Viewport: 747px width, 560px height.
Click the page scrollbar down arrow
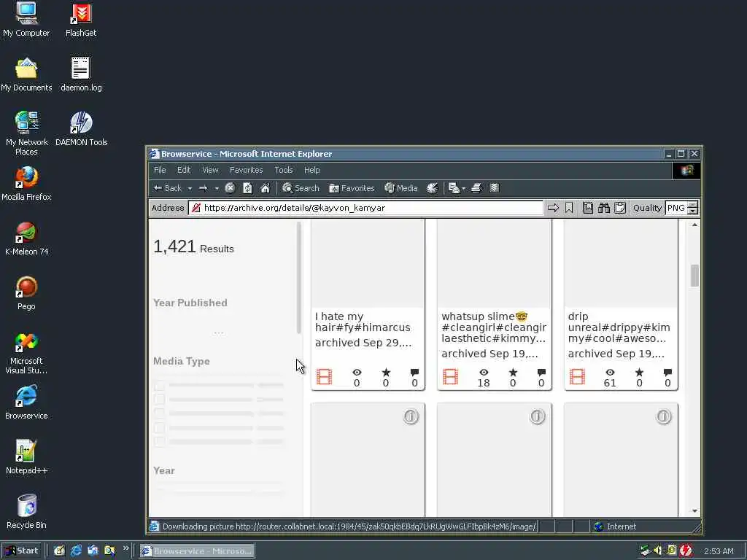[x=694, y=511]
